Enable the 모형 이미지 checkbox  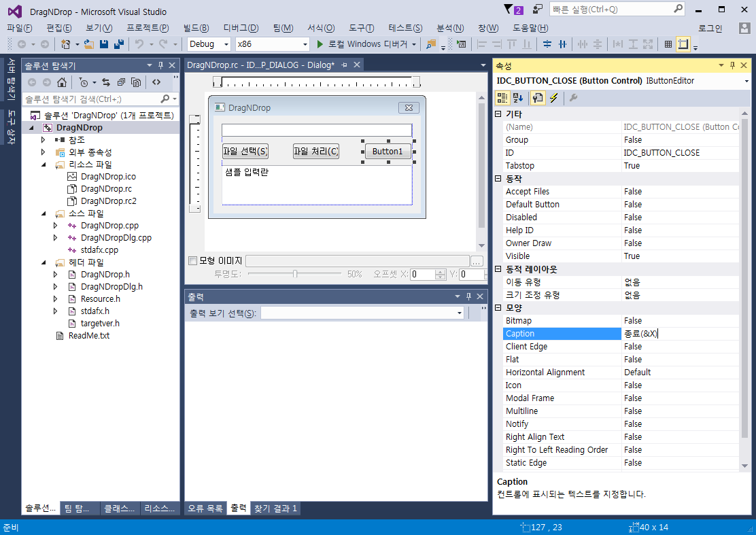(x=193, y=260)
